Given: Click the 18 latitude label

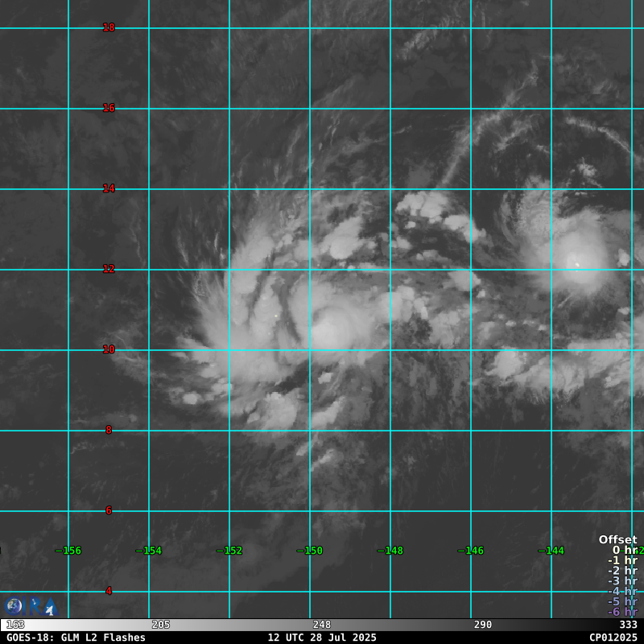Looking at the screenshot, I should tap(109, 27).
